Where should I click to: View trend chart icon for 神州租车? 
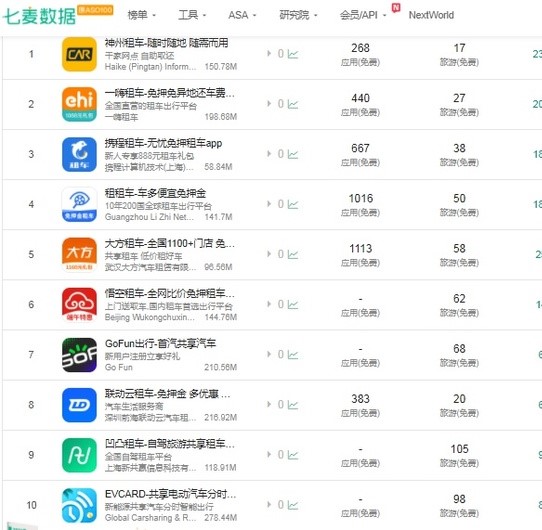pyautogui.click(x=293, y=54)
